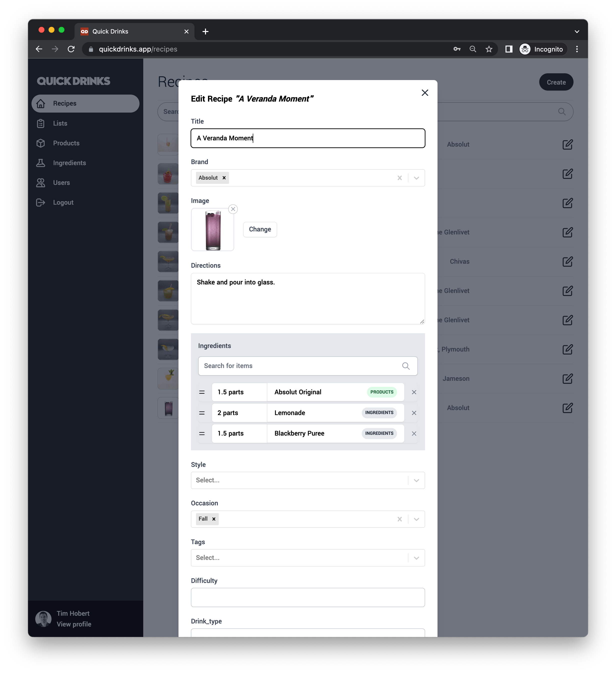Close the Edit Recipe dialog

[424, 93]
